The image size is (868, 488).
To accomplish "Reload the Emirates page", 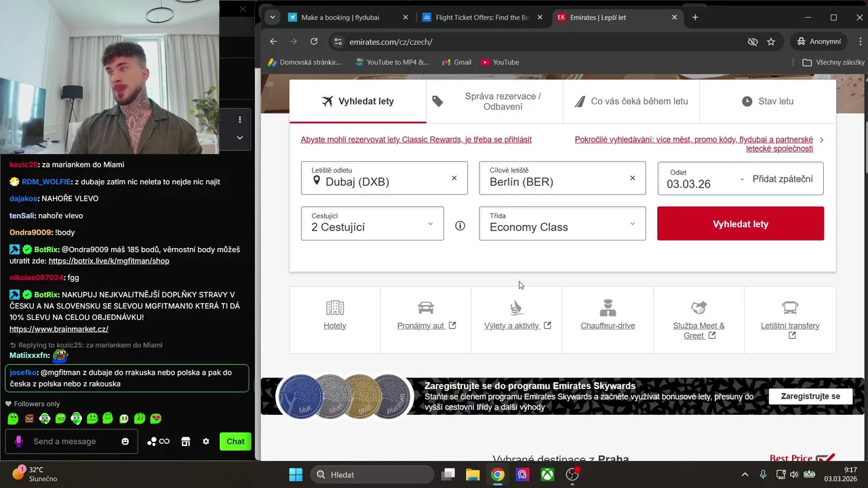I will pyautogui.click(x=314, y=41).
